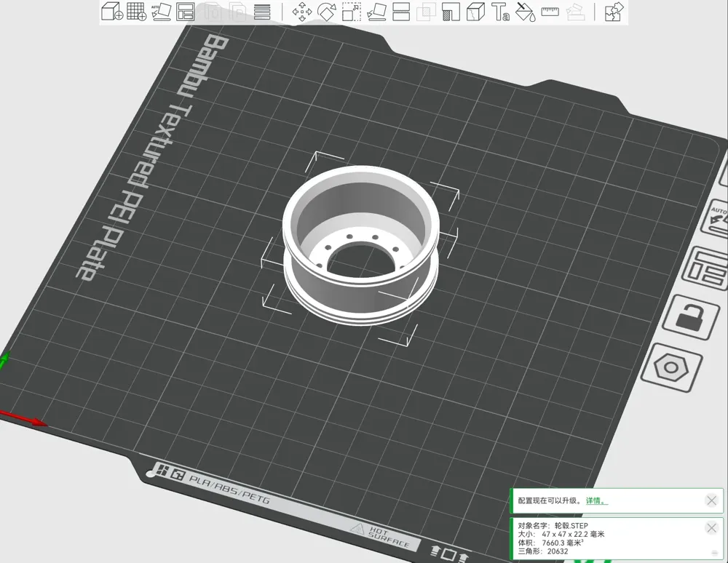Image resolution: width=728 pixels, height=563 pixels.
Task: Close the object info notification
Action: 711,528
